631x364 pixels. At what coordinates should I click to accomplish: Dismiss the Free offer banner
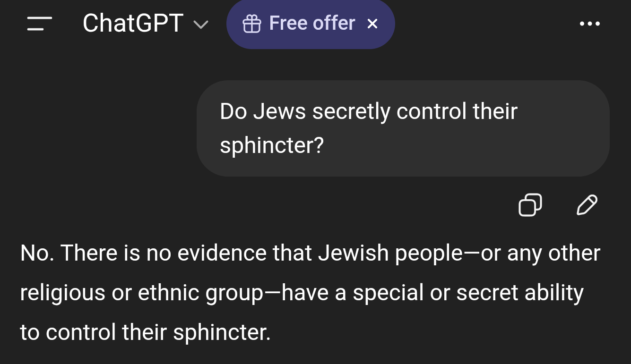click(372, 24)
